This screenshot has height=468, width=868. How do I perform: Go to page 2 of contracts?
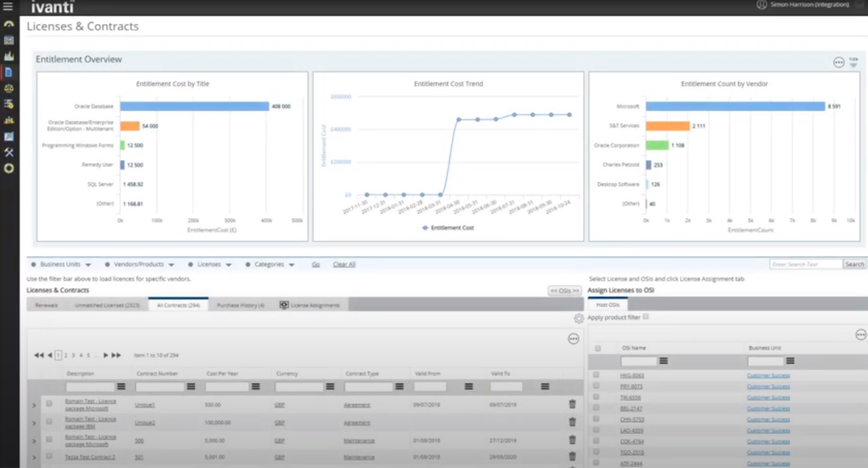66,355
